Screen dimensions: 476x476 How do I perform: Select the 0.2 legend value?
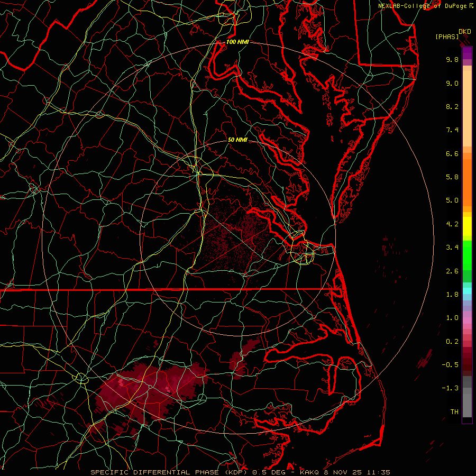tap(452, 342)
